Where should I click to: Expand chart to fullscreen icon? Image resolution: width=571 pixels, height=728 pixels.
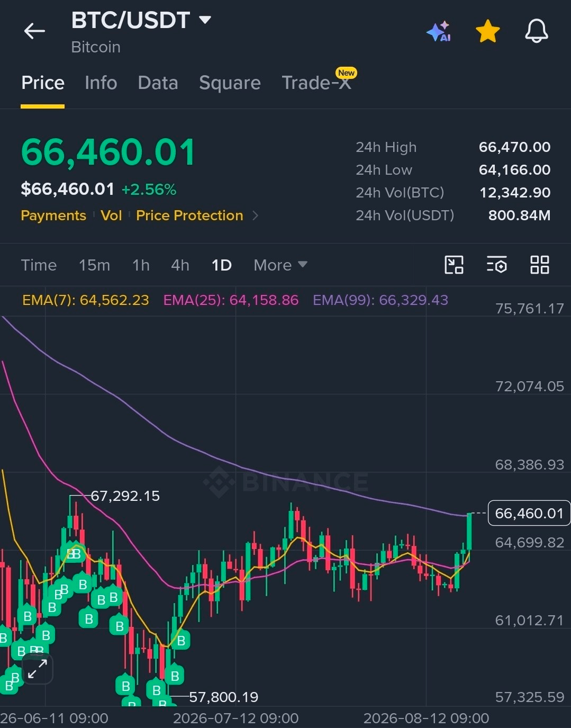point(38,669)
